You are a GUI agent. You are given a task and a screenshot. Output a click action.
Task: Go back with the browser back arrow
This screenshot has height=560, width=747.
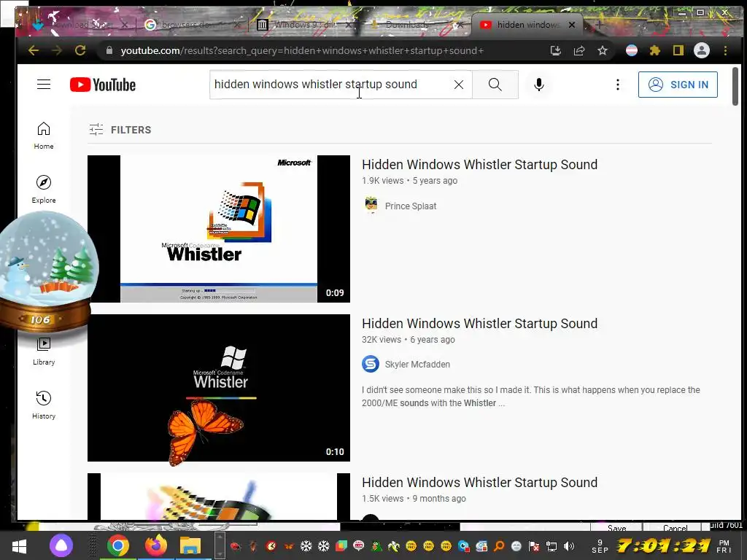(x=34, y=50)
